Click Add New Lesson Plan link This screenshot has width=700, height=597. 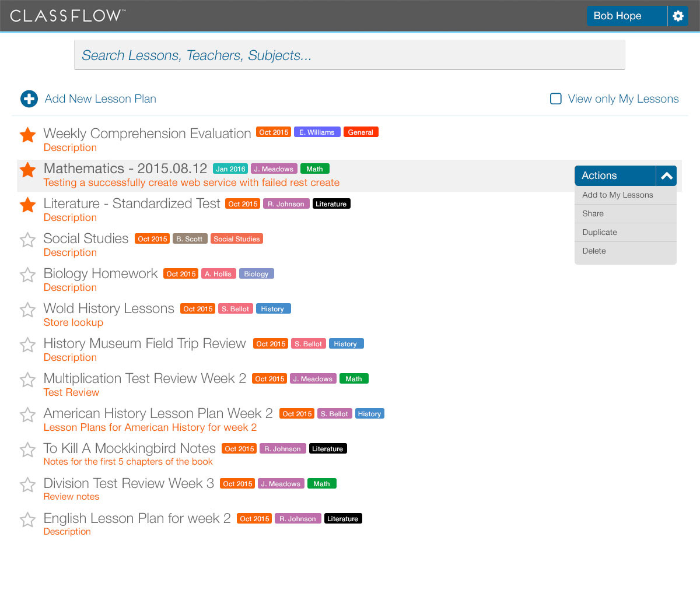pyautogui.click(x=100, y=99)
